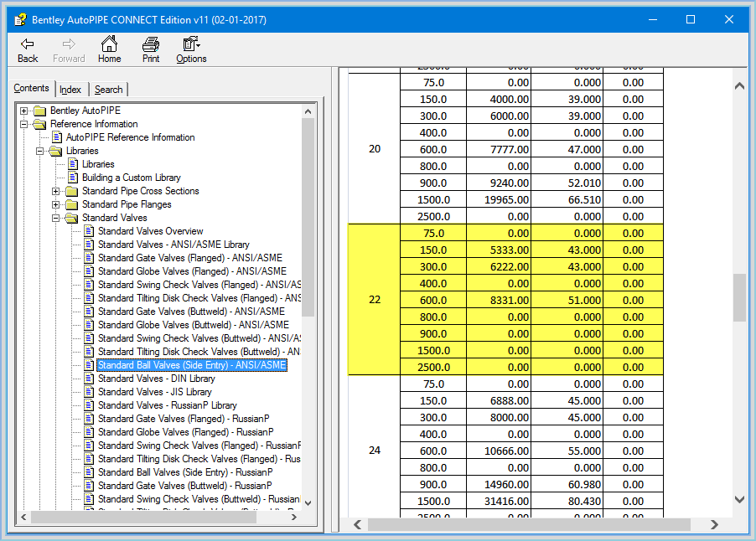The height and width of the screenshot is (541, 756).
Task: Switch to the Index tab
Action: click(x=70, y=90)
